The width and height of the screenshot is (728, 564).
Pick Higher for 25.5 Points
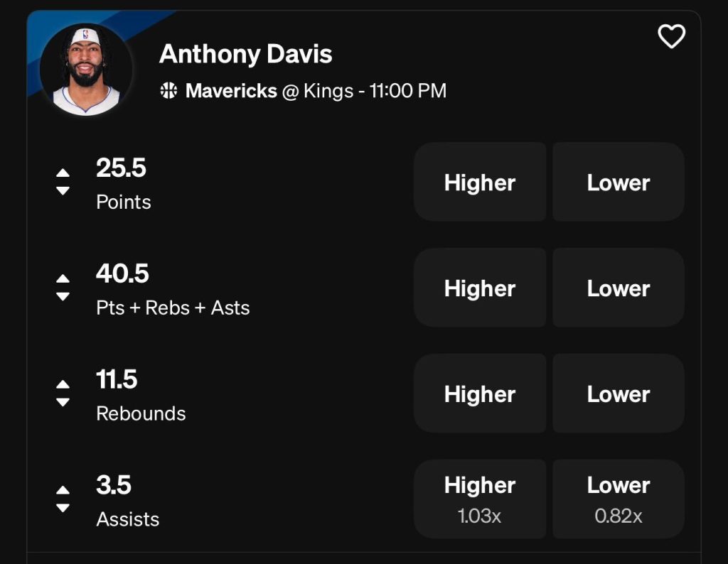pos(480,182)
